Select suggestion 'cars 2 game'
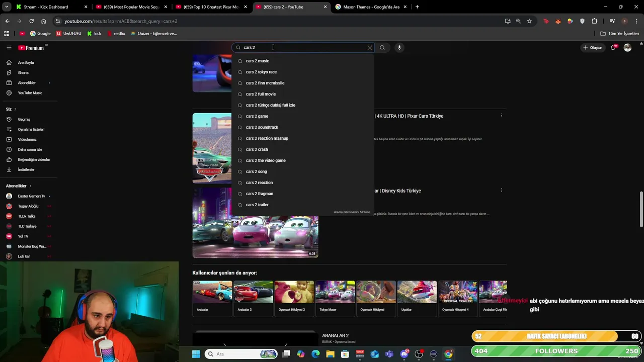This screenshot has height=362, width=644. point(302,116)
